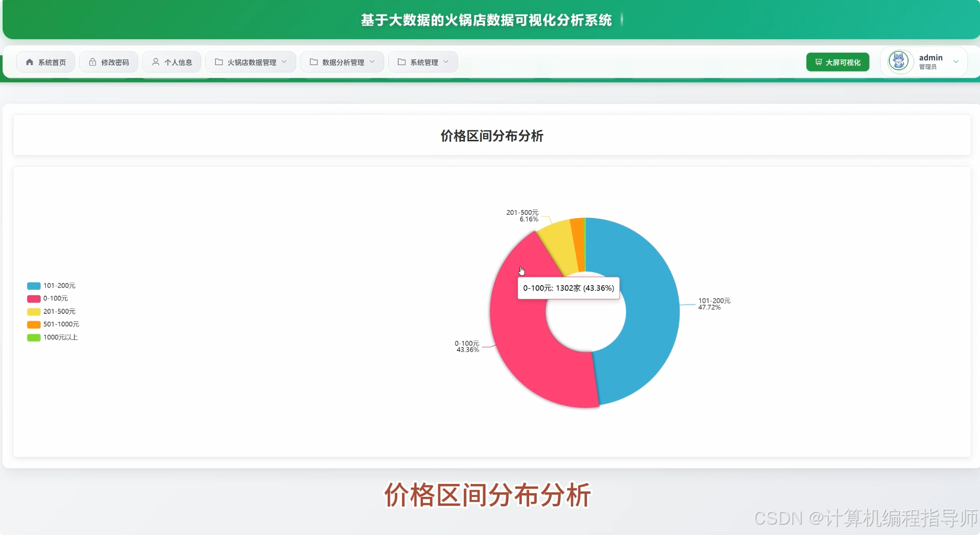Open 个人信息 menu item
The width and height of the screenshot is (980, 535).
click(172, 62)
